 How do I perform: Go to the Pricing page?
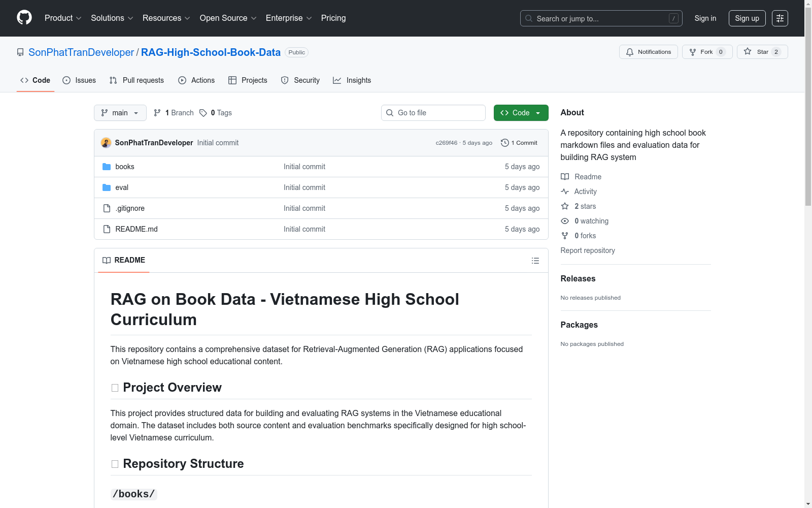[x=333, y=18]
